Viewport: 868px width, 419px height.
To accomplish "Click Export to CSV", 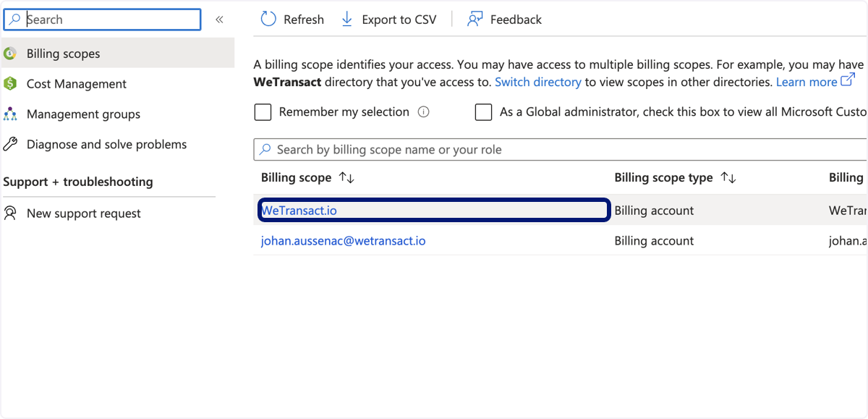I will (x=388, y=20).
